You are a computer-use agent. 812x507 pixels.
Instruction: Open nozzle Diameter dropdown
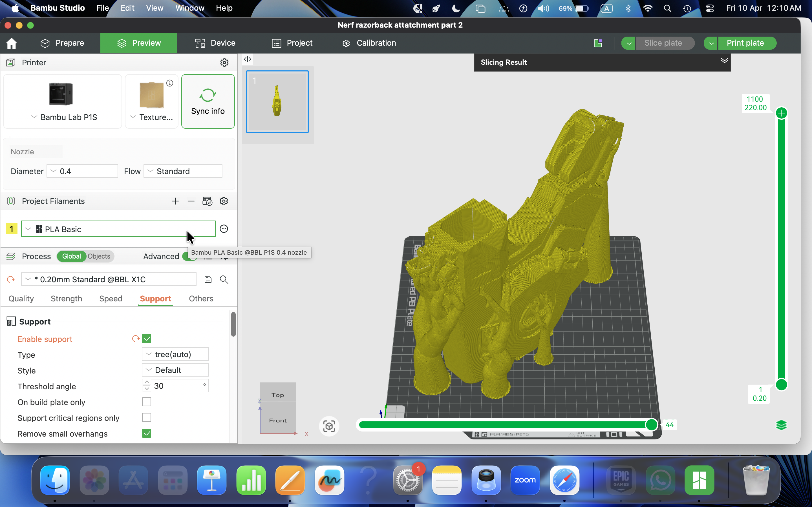(x=82, y=171)
